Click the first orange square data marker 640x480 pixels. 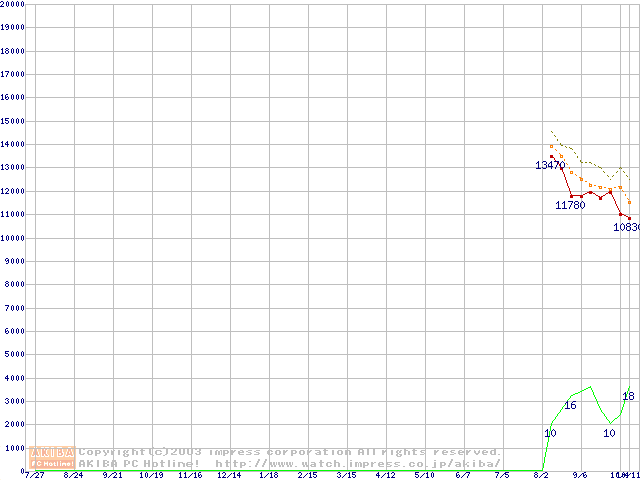[551, 147]
